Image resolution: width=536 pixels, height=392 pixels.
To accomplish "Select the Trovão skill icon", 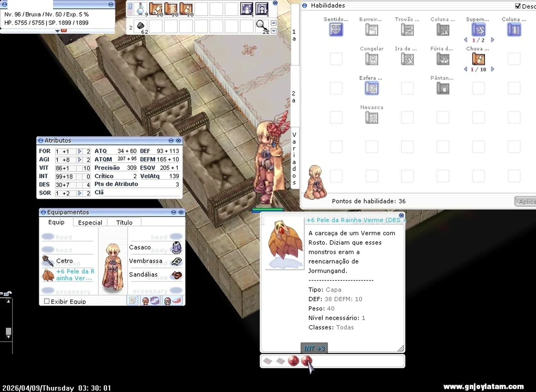I will (x=407, y=30).
